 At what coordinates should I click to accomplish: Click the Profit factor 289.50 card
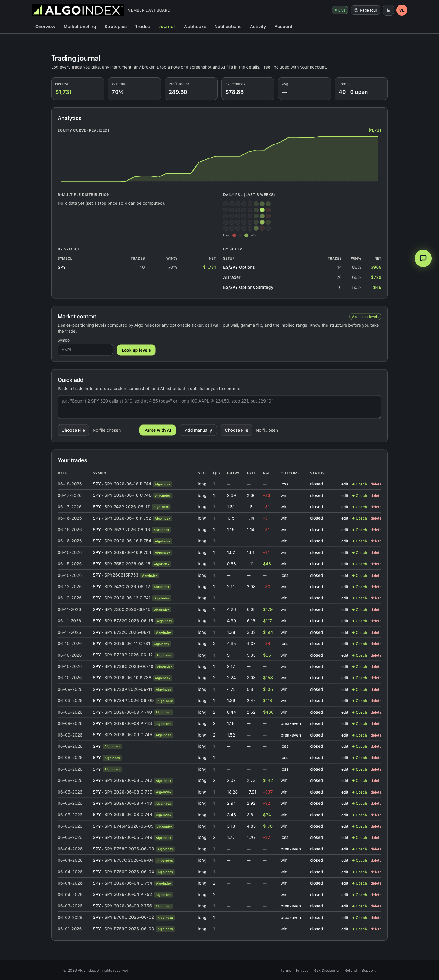click(191, 89)
